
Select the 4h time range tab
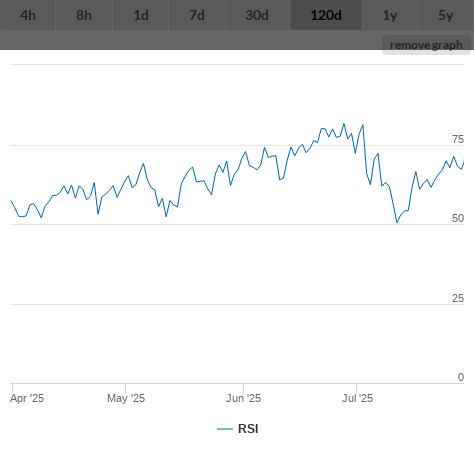point(28,15)
